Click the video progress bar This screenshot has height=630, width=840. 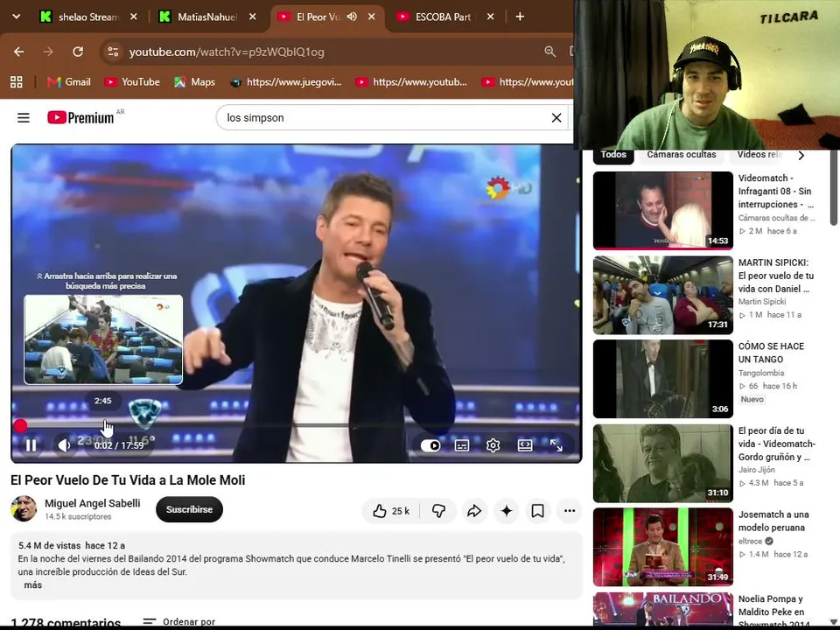point(297,425)
